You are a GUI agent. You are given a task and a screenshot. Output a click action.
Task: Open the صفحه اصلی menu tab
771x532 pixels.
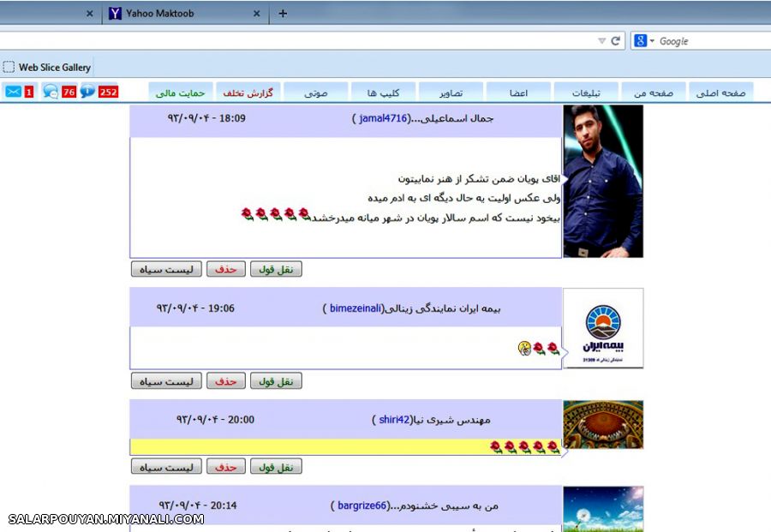720,93
